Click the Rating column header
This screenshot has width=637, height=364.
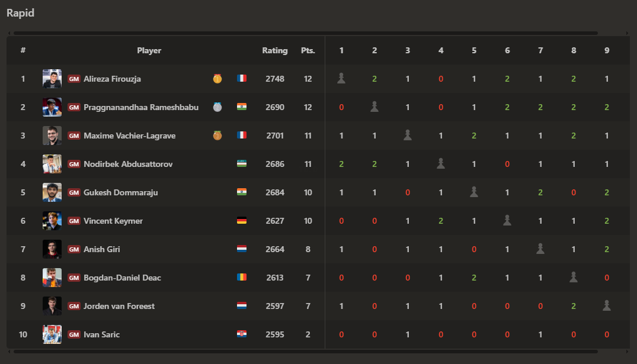[x=274, y=51]
